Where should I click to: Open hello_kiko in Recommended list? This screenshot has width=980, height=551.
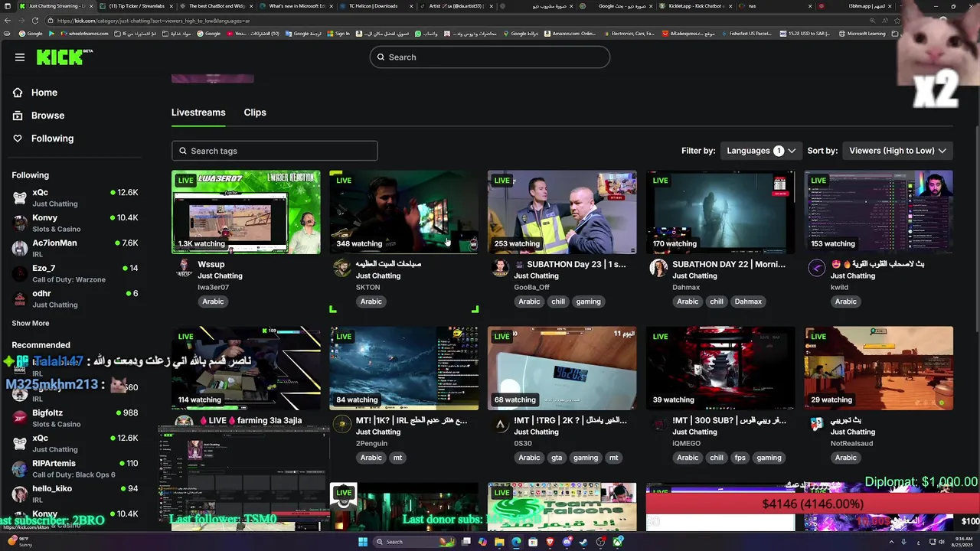75,494
